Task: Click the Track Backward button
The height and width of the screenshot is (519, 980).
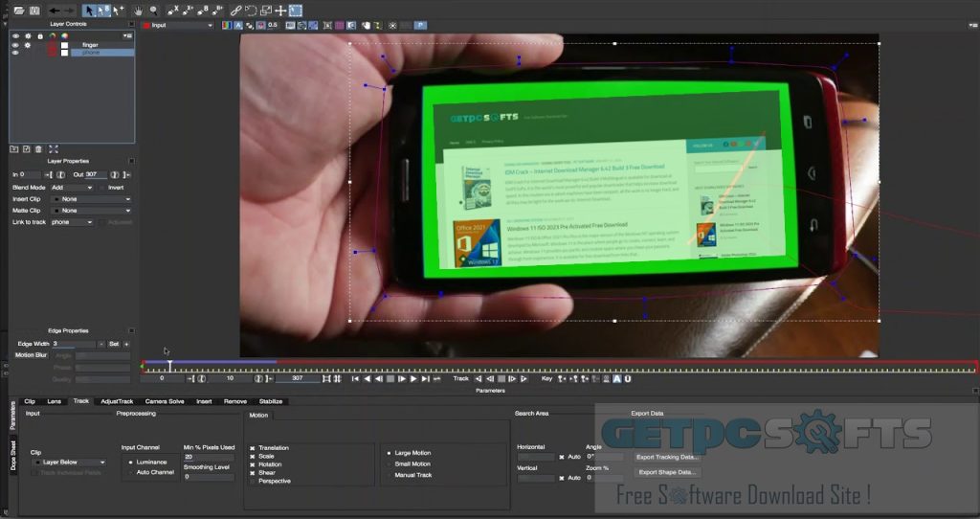Action: click(479, 378)
